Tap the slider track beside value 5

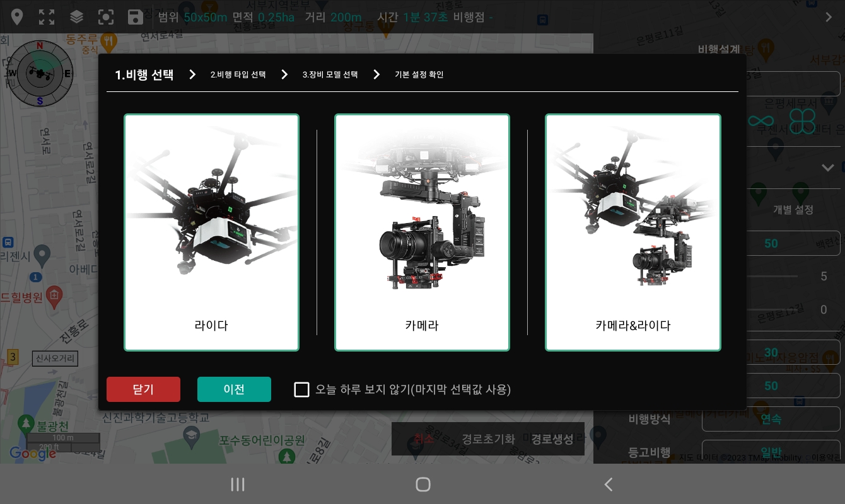772,277
